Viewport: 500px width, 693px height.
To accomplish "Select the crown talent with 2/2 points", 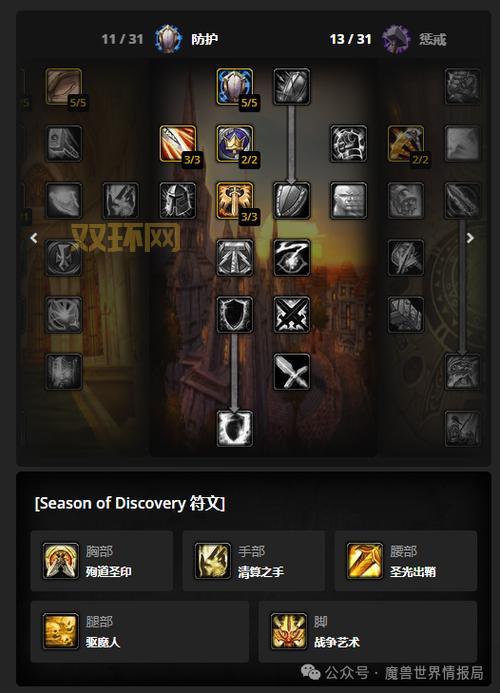I will point(235,144).
